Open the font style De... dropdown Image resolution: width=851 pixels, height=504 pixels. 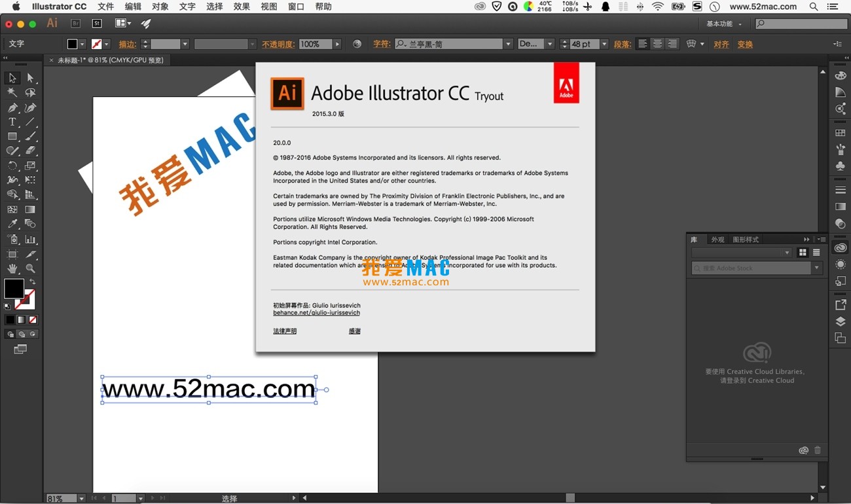549,44
